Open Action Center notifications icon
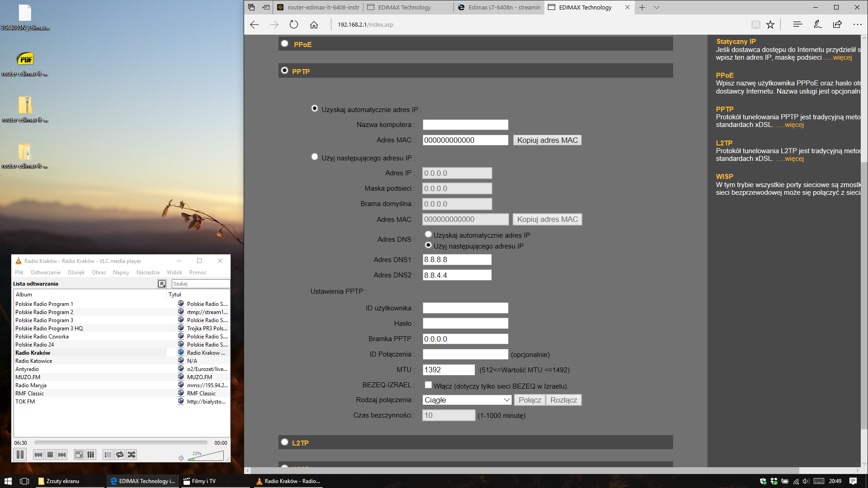The width and height of the screenshot is (868, 488). coord(853,481)
